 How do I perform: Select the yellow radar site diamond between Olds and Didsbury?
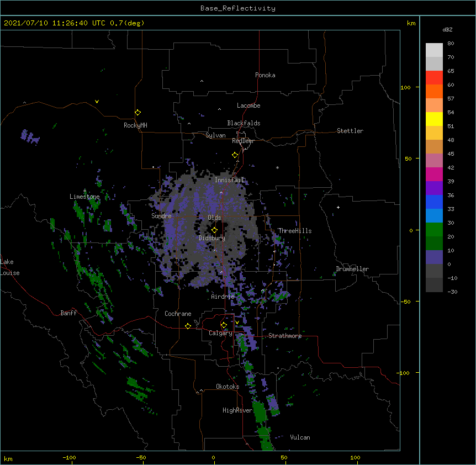pos(214,230)
